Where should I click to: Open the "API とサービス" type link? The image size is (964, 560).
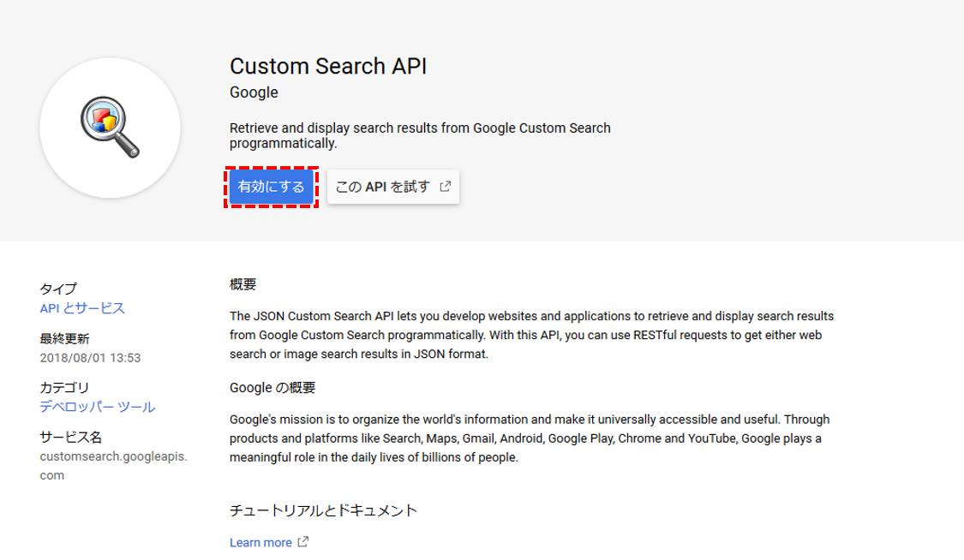[x=83, y=308]
